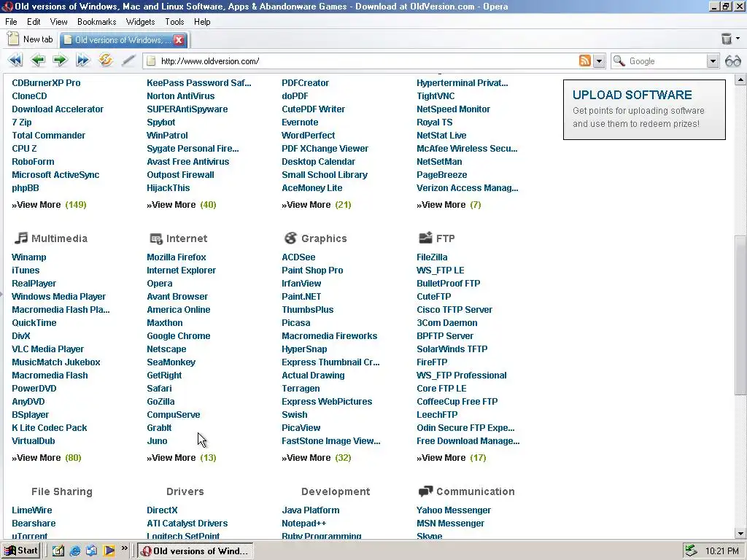Open the closed tabs dropdown arrow

pos(738,39)
